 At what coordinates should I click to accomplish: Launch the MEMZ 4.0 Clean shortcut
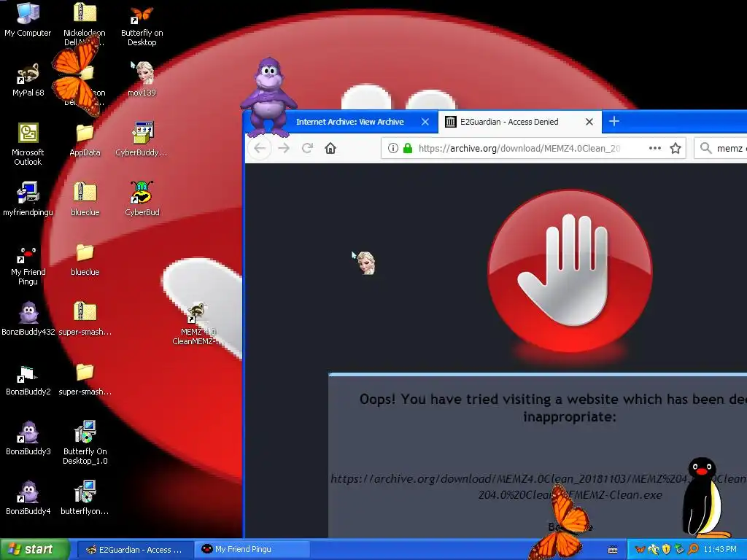196,324
